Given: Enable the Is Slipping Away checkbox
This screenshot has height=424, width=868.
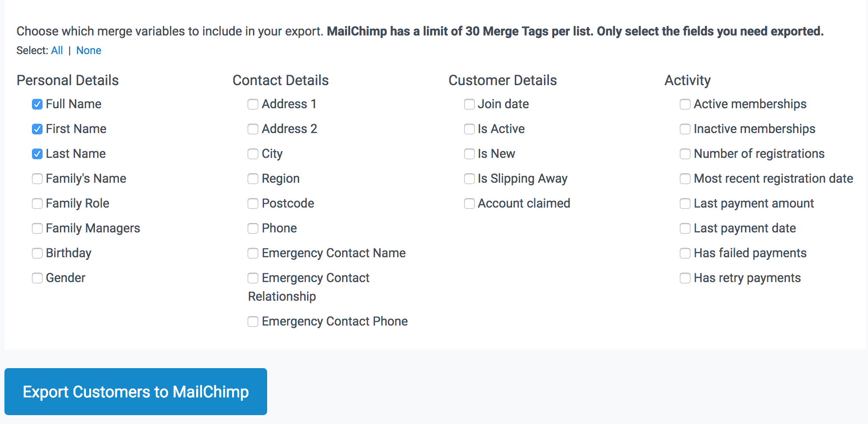Looking at the screenshot, I should pyautogui.click(x=469, y=179).
